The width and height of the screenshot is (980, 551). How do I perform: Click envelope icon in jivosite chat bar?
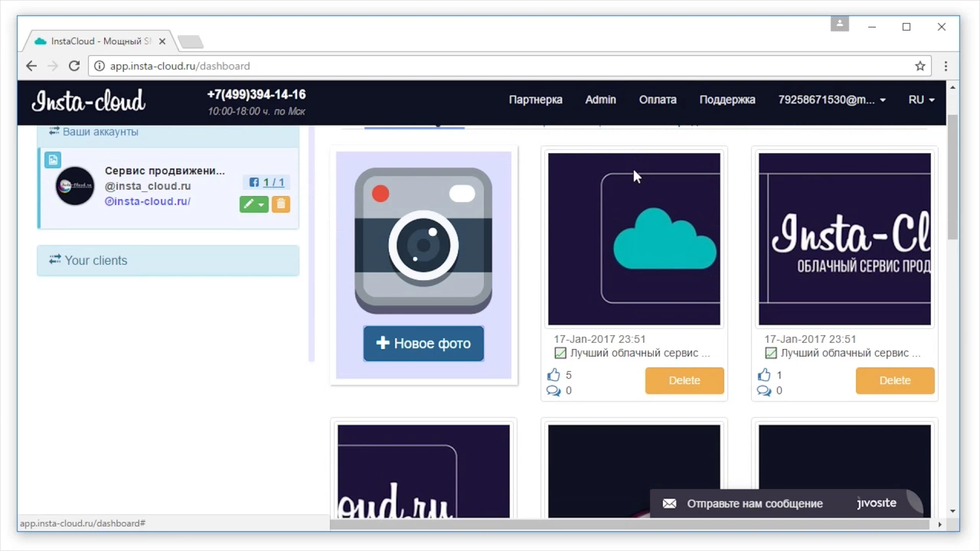[669, 504]
